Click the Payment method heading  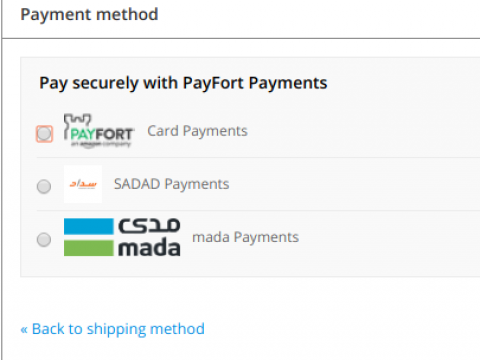click(89, 15)
